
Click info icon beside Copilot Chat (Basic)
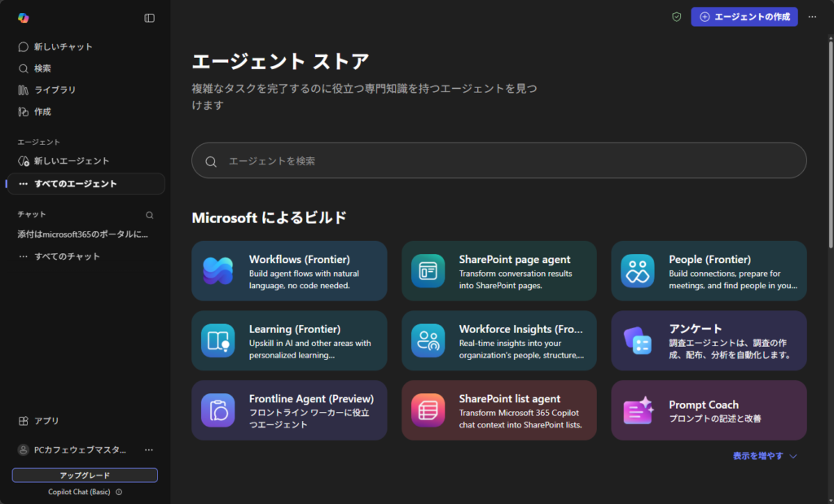coord(119,492)
